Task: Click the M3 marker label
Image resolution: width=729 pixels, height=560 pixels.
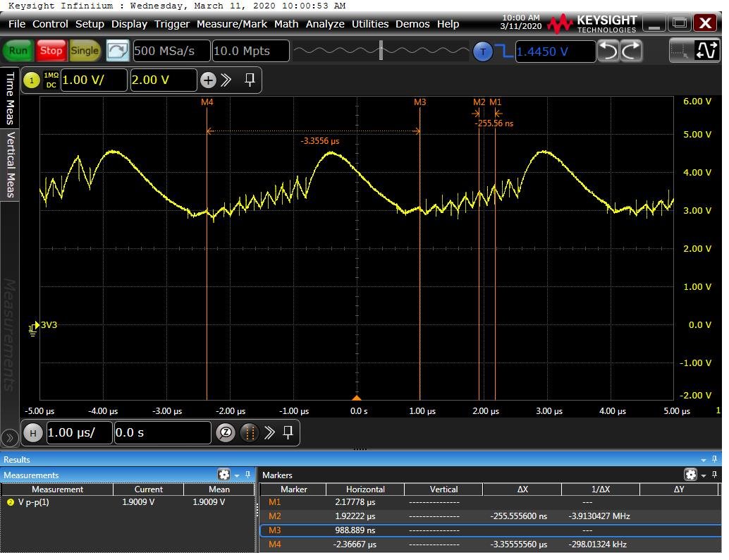Action: tap(419, 102)
